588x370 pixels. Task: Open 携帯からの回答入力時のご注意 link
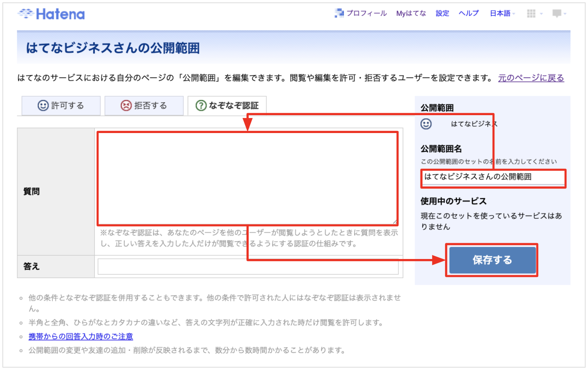pos(81,336)
